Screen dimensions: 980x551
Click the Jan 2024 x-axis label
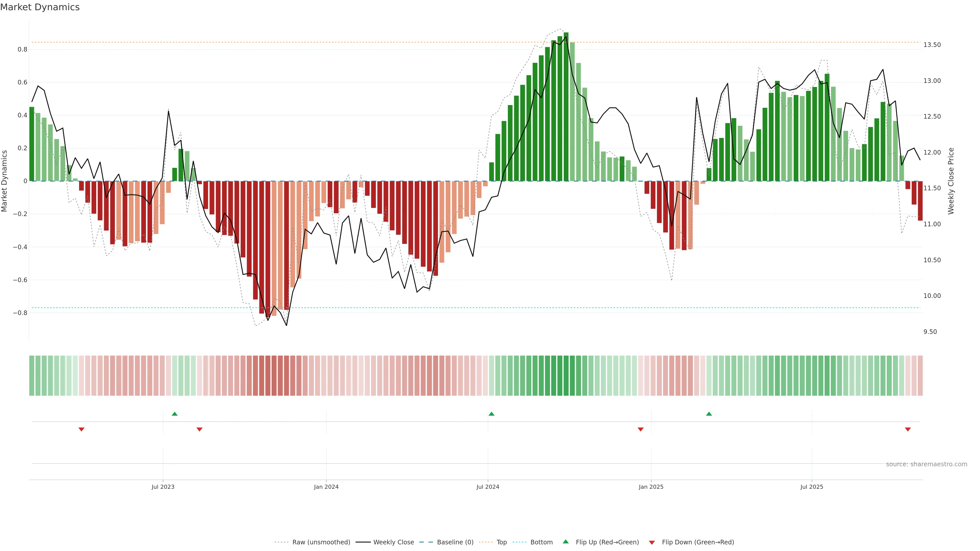(326, 487)
